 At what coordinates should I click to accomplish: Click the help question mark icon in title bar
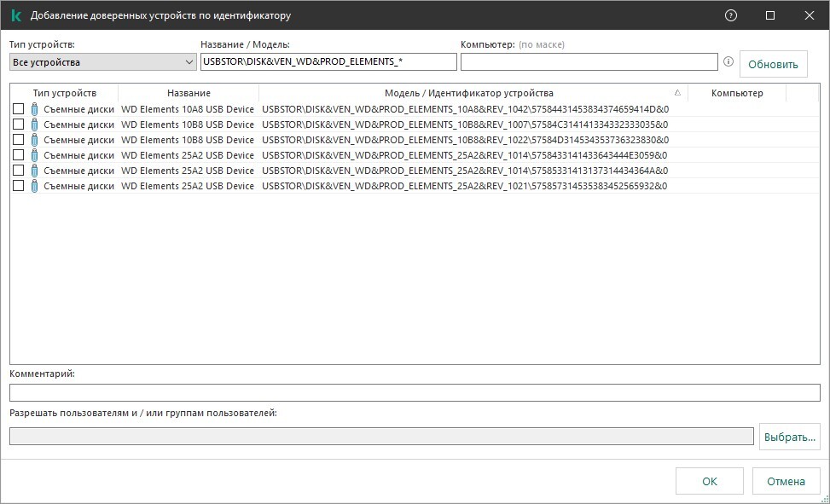pos(730,15)
